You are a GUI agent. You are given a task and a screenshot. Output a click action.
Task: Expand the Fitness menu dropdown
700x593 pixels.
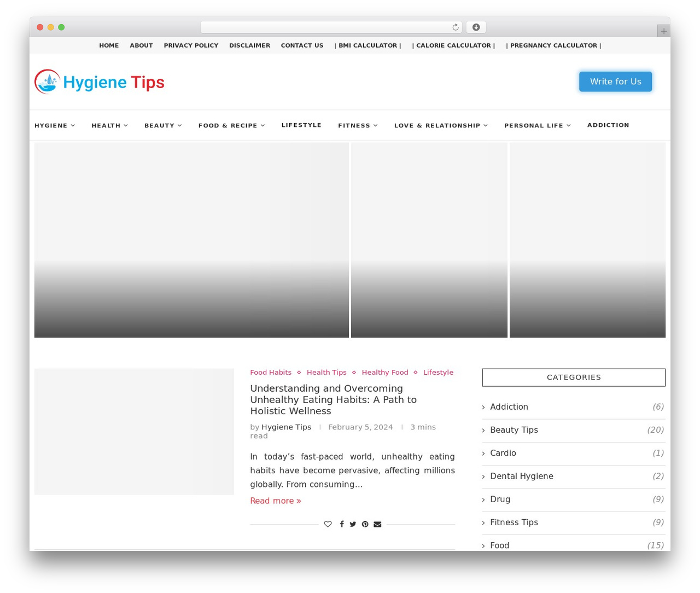tap(358, 126)
